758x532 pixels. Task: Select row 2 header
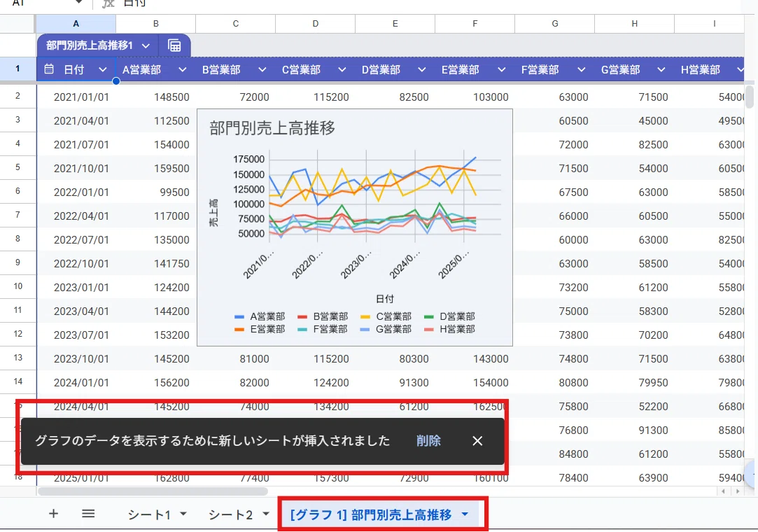pos(18,96)
